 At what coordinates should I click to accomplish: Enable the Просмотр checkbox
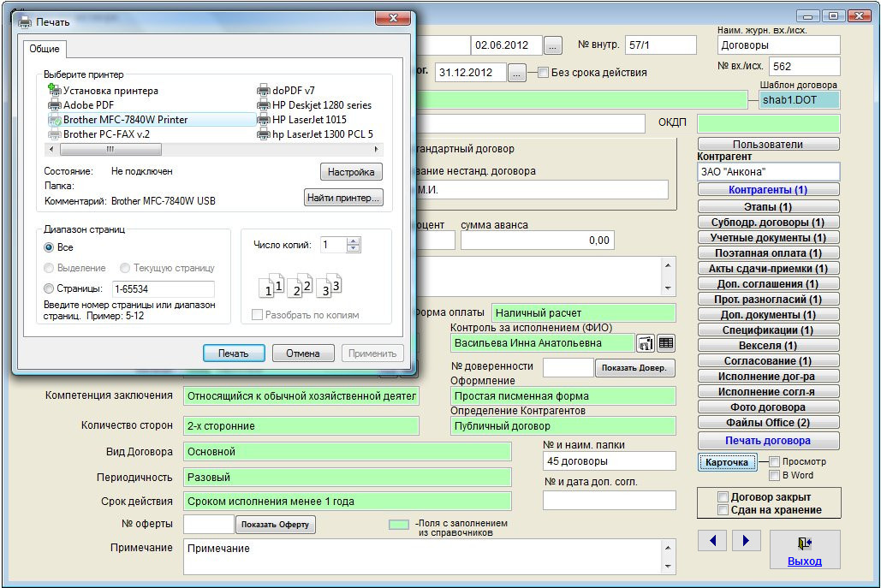coord(775,462)
